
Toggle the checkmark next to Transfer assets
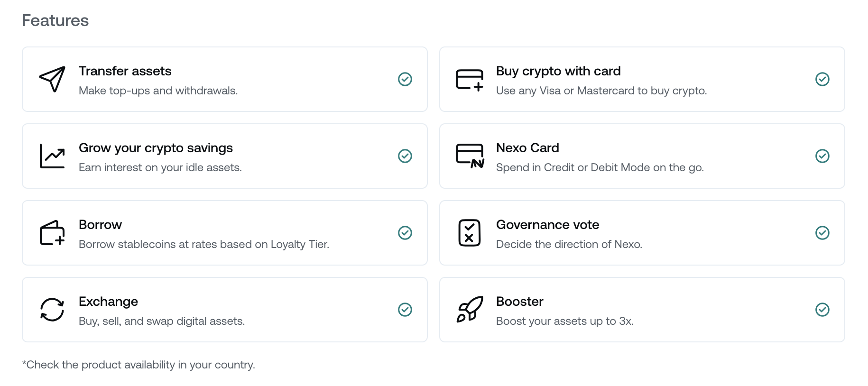(405, 79)
